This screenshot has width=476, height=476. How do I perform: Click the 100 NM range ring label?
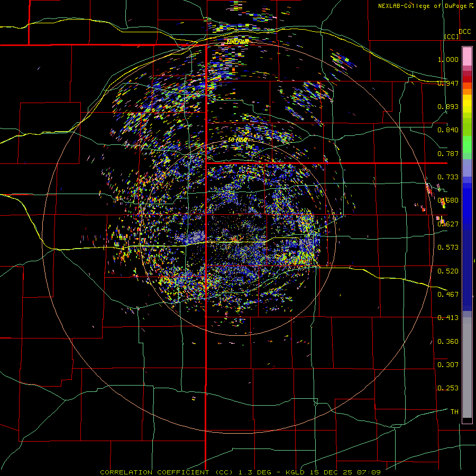[x=237, y=42]
